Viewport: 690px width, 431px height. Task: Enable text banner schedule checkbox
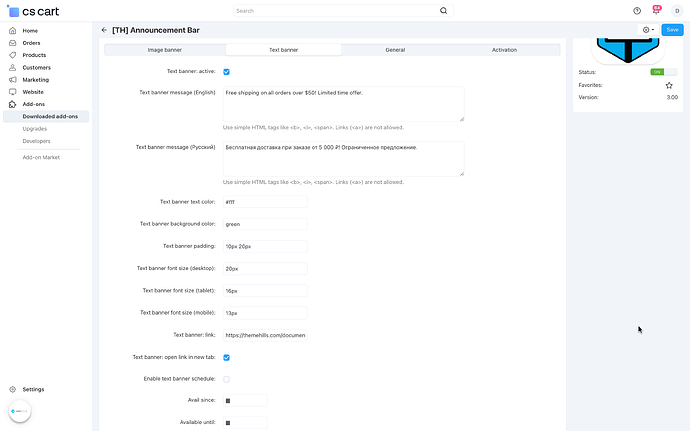click(x=227, y=379)
